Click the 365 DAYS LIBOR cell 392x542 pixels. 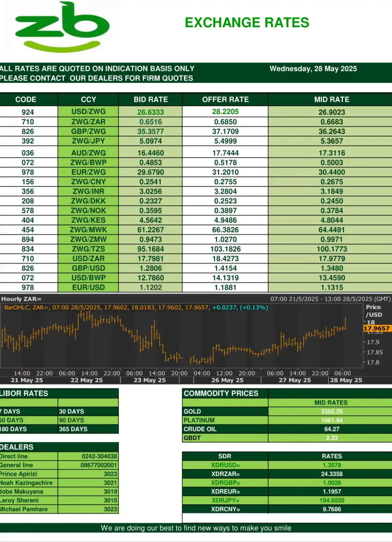[x=88, y=429]
